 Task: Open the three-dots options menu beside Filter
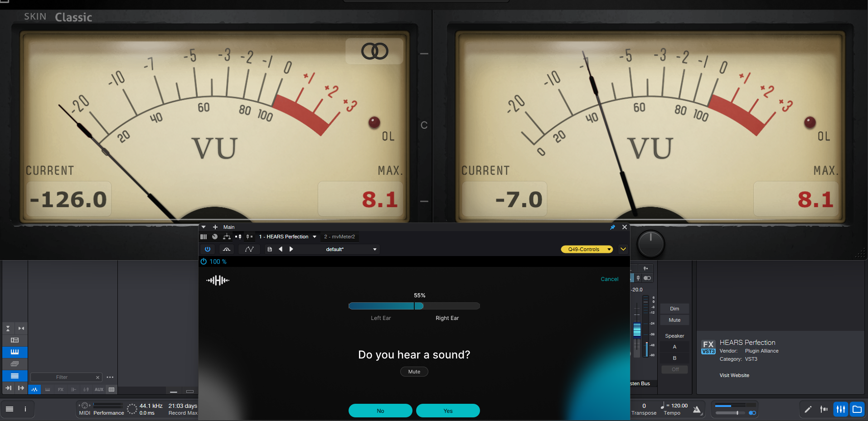(110, 377)
